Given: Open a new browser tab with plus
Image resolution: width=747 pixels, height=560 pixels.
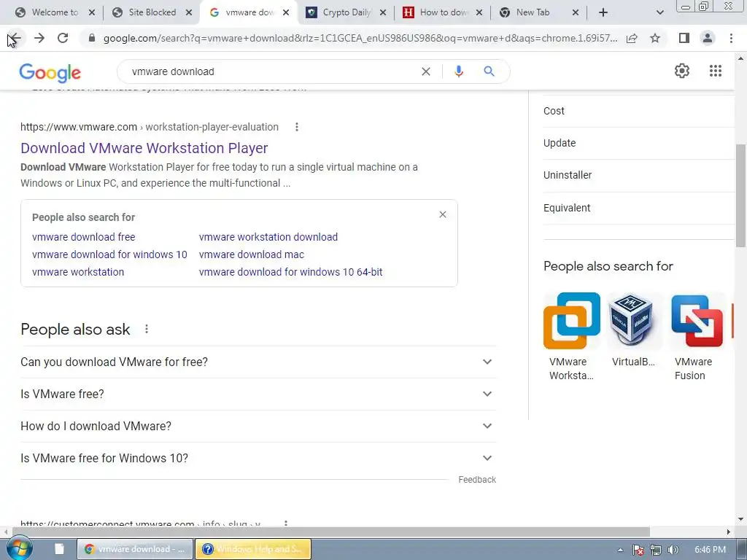Looking at the screenshot, I should coord(603,12).
